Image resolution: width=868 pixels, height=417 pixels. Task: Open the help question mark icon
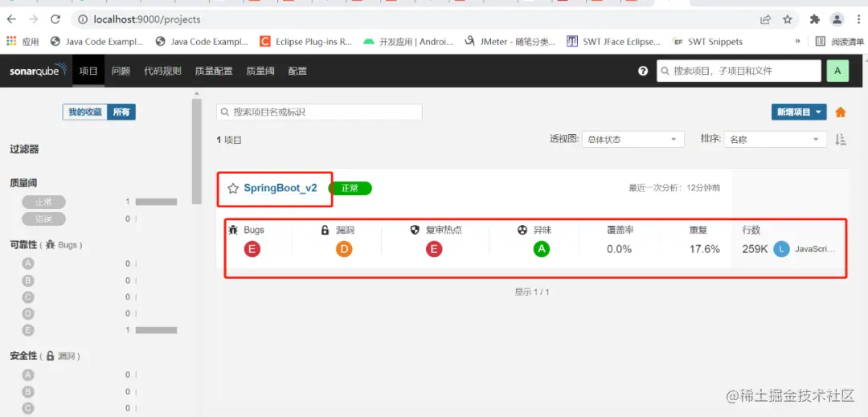643,71
